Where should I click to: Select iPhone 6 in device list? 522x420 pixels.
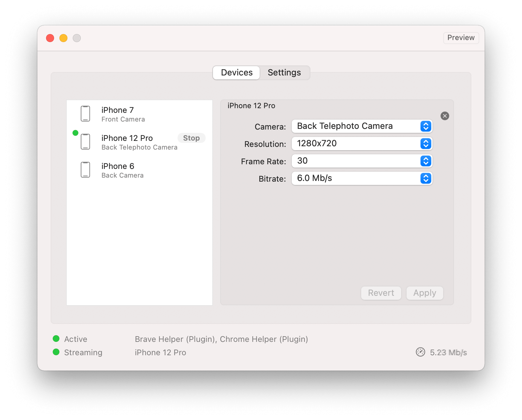pyautogui.click(x=140, y=170)
